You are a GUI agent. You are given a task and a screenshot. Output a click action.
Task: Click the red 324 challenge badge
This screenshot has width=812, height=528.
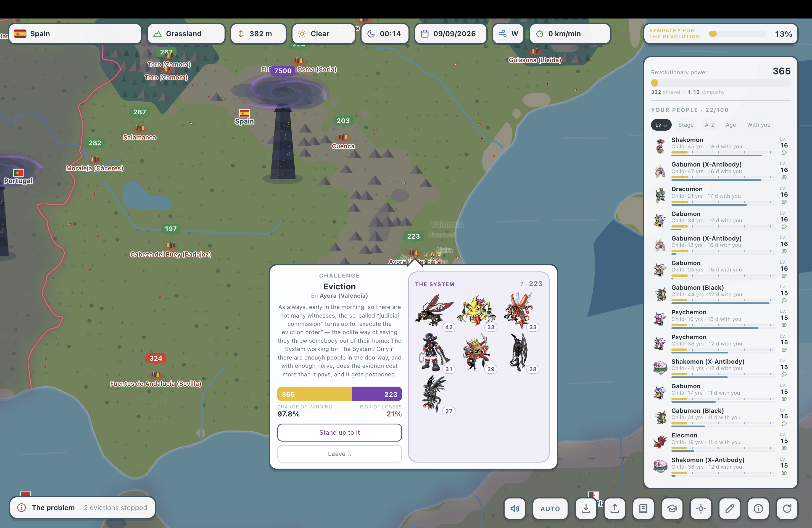point(155,358)
